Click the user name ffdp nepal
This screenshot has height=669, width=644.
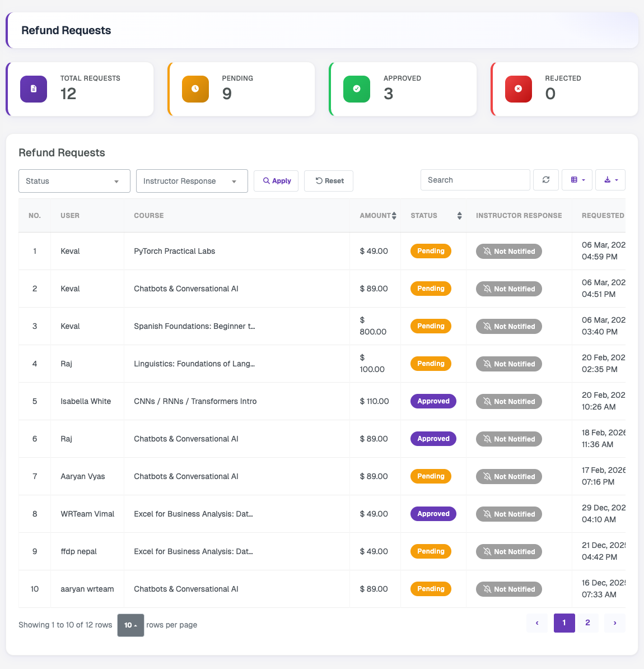point(79,552)
